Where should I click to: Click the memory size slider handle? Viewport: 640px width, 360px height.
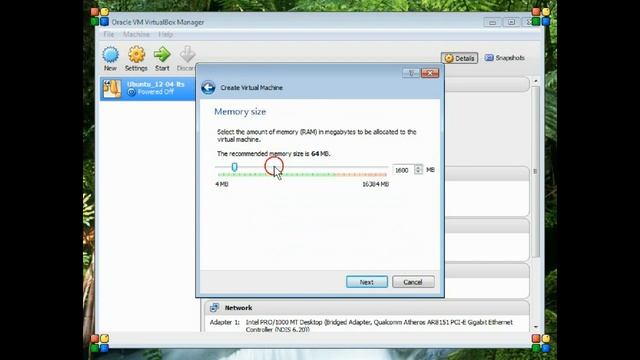coord(234,167)
